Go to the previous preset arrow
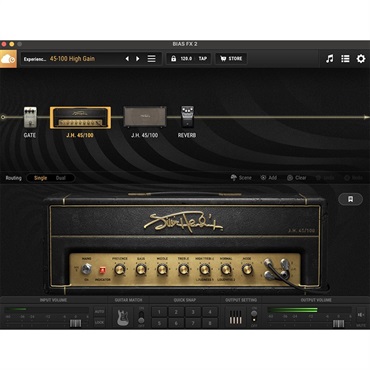 (x=127, y=59)
